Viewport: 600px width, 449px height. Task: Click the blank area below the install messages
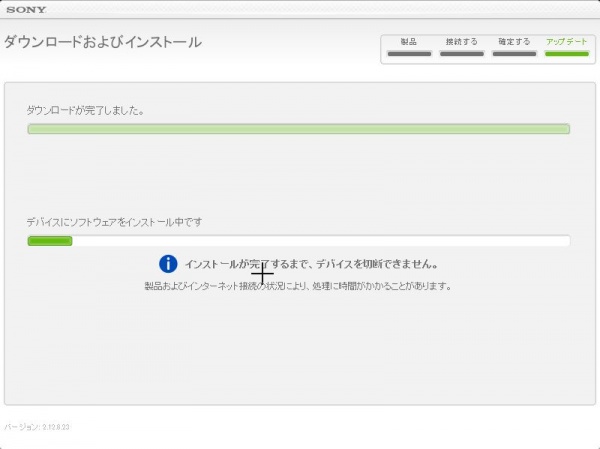[298, 350]
